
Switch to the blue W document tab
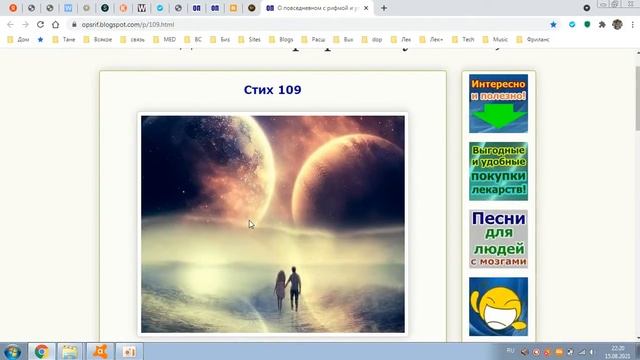(68, 8)
